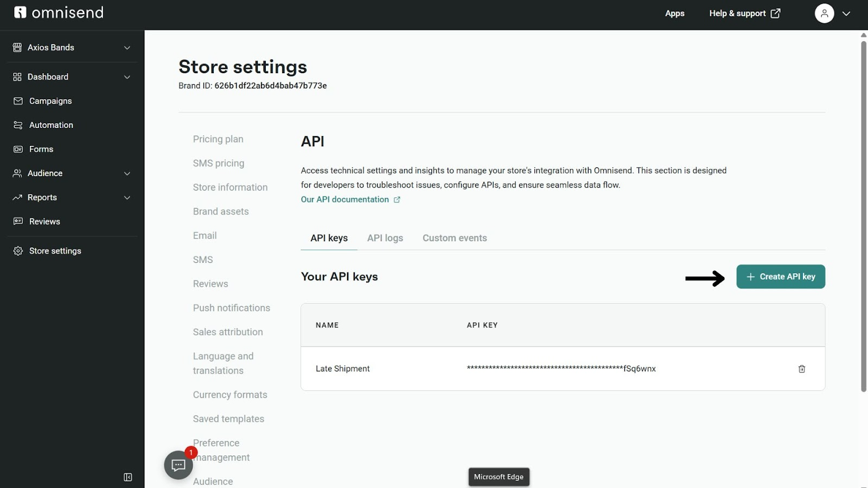The image size is (868, 488).
Task: Click external link icon beside API documentation
Action: [397, 200]
